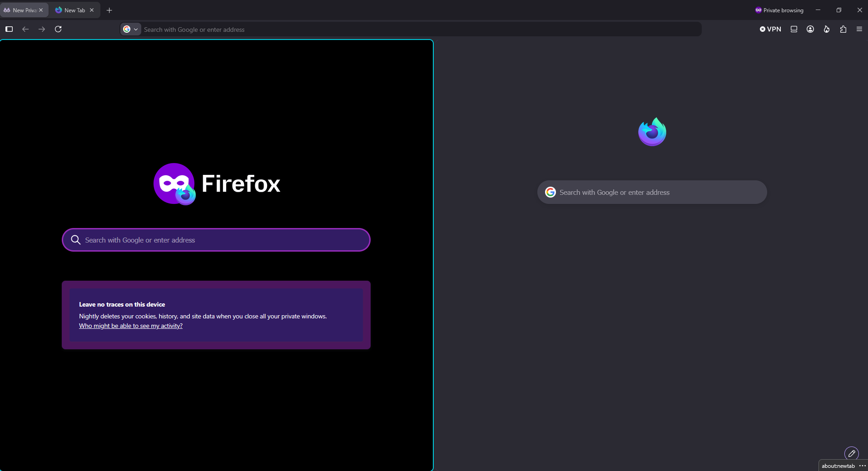This screenshot has height=471, width=868.
Task: Reload the current page
Action: pos(58,29)
